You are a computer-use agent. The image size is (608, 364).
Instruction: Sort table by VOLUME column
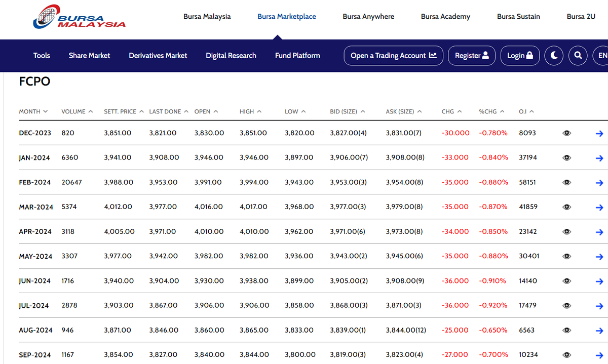point(77,111)
